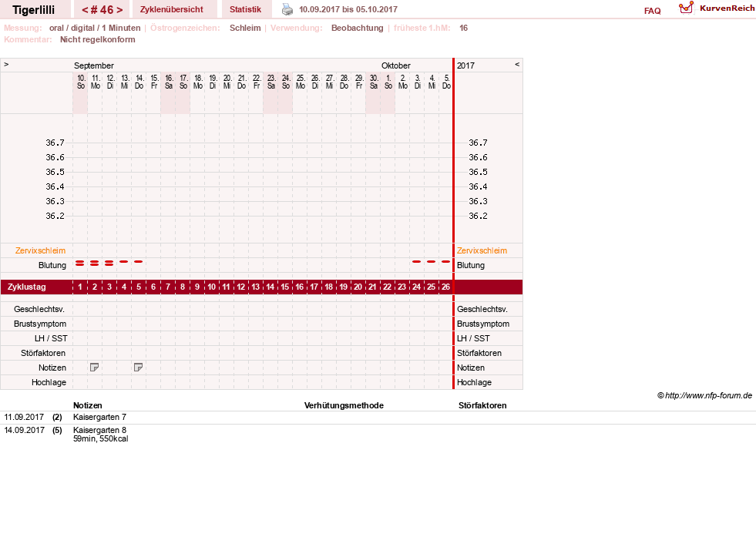
Task: Click the 2017 year label
Action: click(x=465, y=65)
